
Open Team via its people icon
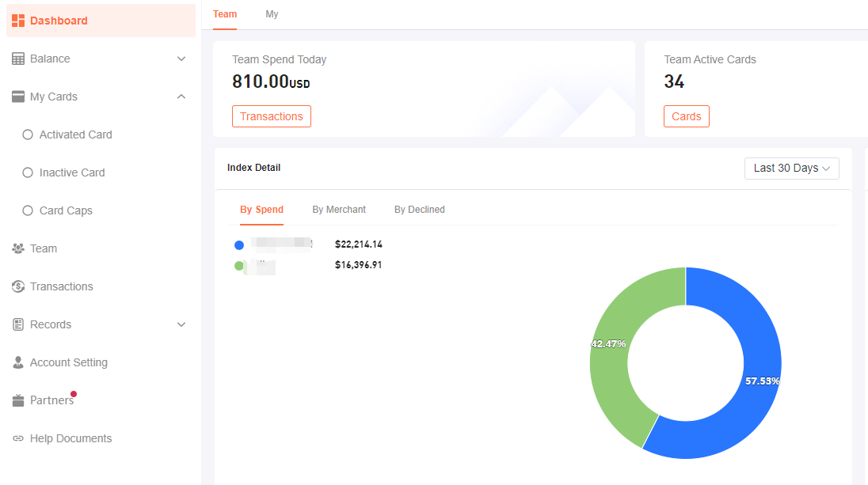click(x=18, y=248)
